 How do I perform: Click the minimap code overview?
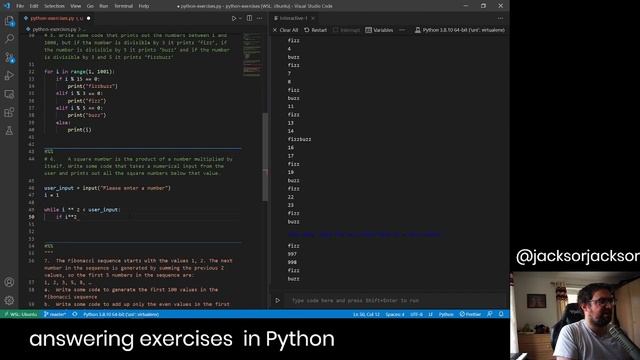pos(252,55)
